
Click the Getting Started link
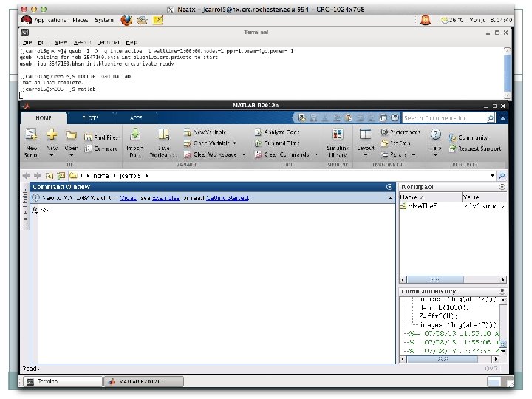pyautogui.click(x=228, y=198)
